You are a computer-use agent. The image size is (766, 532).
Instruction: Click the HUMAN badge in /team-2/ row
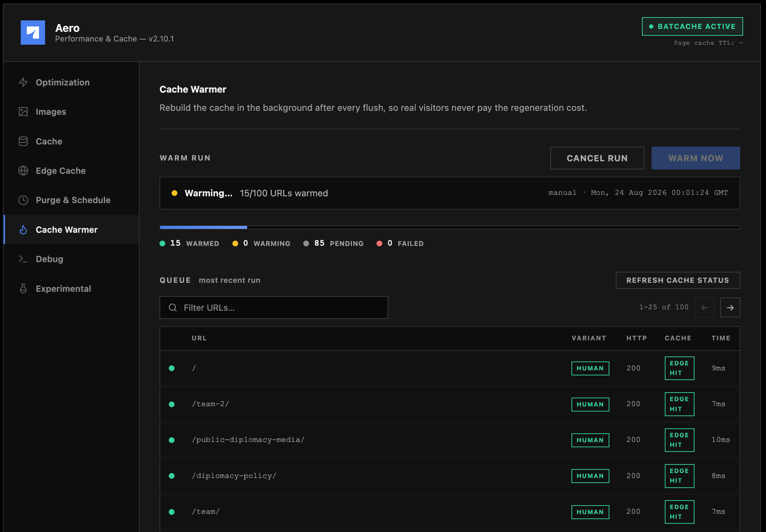click(590, 404)
